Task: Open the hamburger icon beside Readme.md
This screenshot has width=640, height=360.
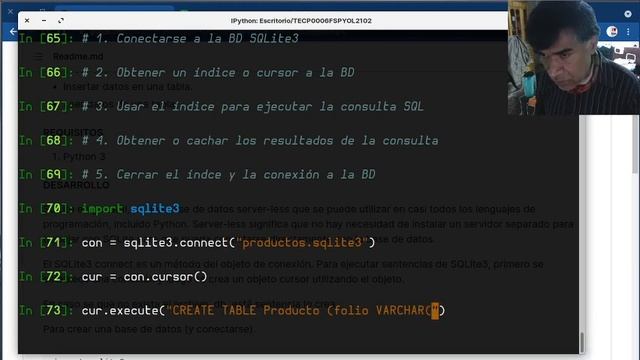Action: (x=39, y=56)
